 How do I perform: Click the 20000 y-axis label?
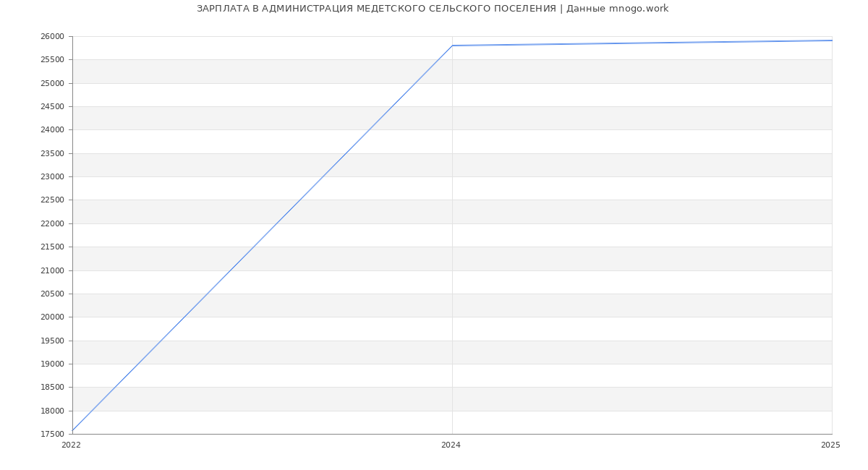(53, 317)
